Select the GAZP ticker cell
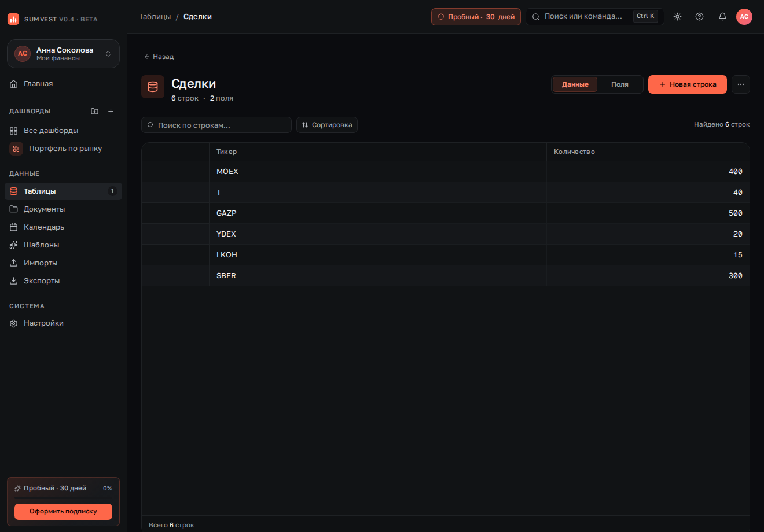Viewport: 764px width, 532px height. coord(378,213)
